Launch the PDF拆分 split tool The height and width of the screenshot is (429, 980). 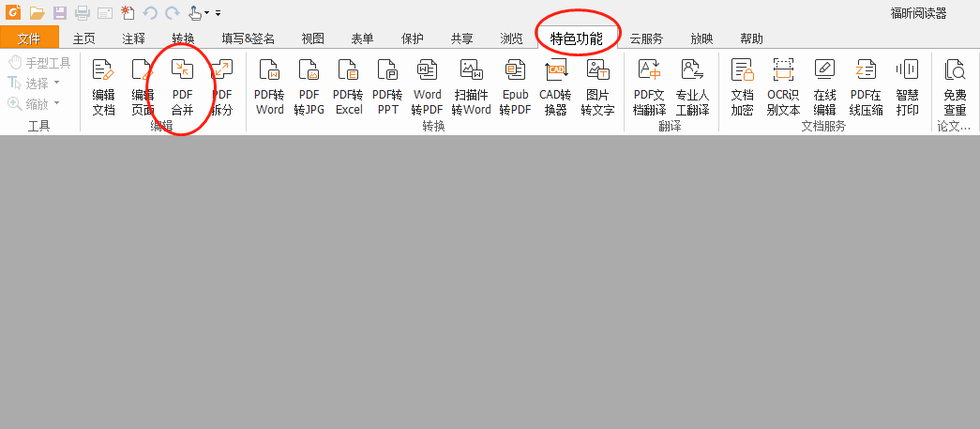tap(221, 87)
